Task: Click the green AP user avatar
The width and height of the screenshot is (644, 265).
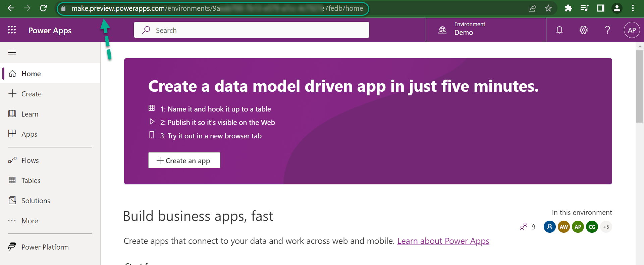Action: (578, 227)
